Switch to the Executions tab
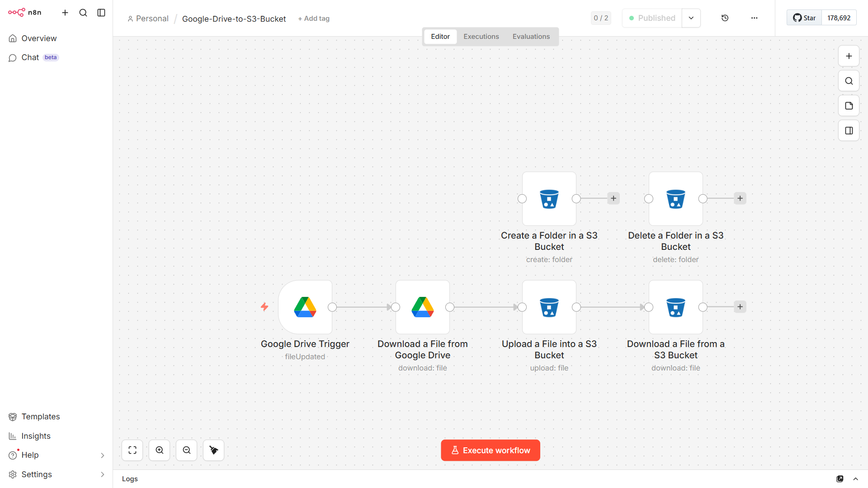 click(x=481, y=37)
